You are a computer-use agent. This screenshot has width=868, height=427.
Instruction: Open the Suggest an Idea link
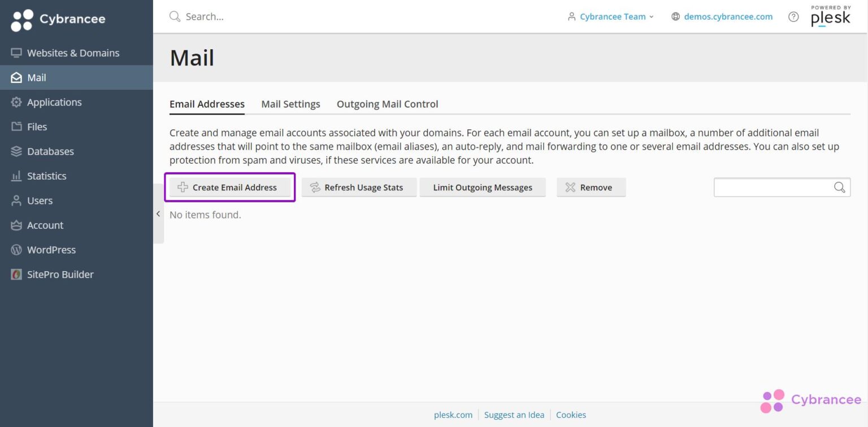click(514, 415)
